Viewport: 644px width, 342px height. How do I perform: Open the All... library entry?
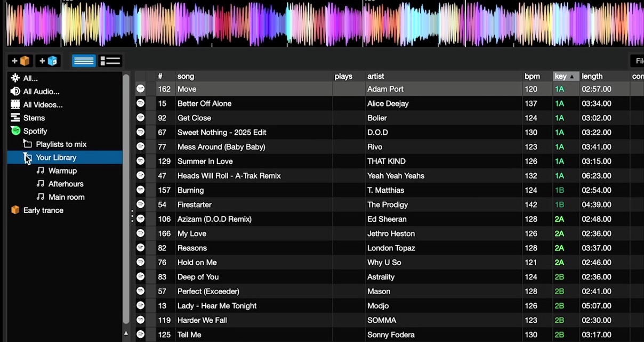30,78
